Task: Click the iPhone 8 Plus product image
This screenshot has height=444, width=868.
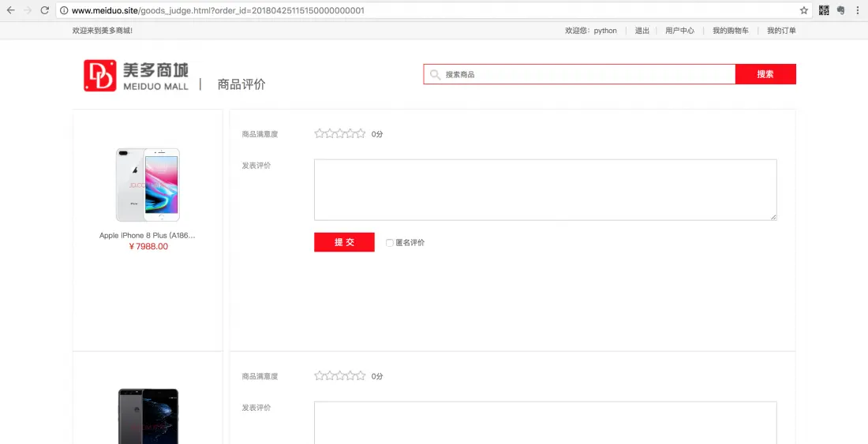Action: (x=148, y=185)
